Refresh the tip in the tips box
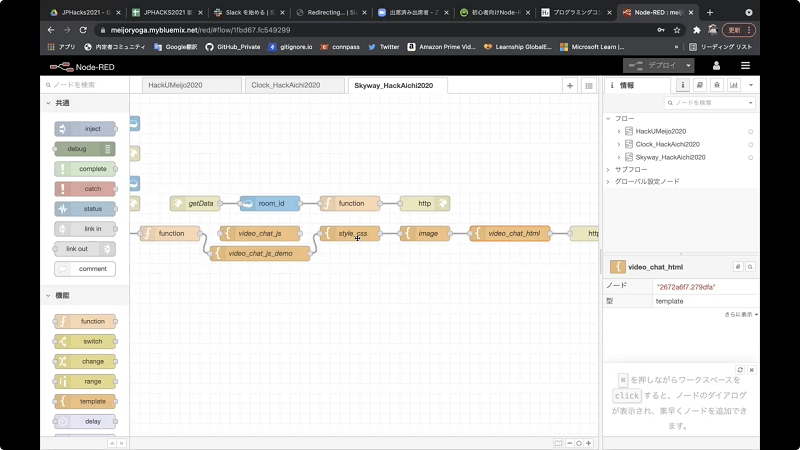Screen dimensions: 800x450 (740, 369)
